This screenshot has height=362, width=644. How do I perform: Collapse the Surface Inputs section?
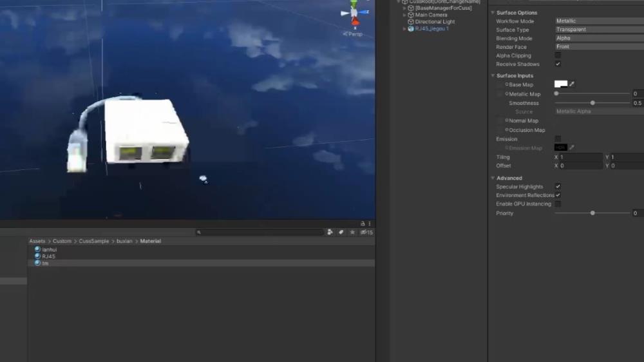[493, 75]
